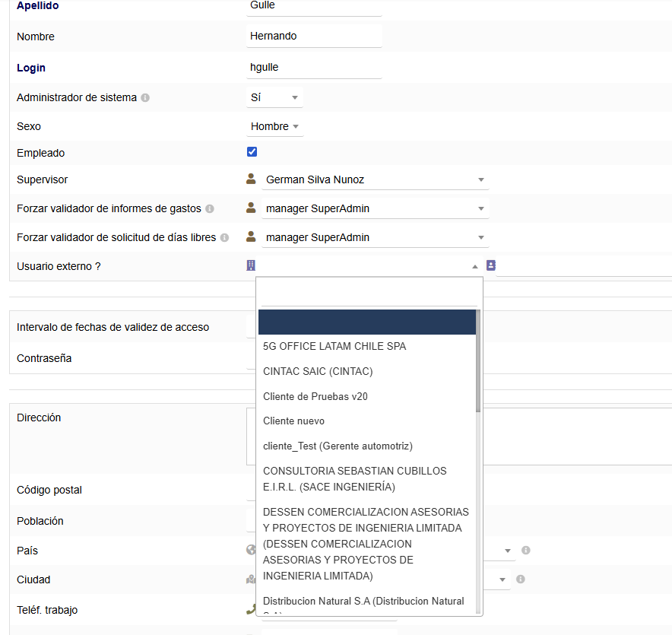Image resolution: width=672 pixels, height=635 pixels.
Task: Click the phone icon beside Teléf. trabajo
Action: (x=251, y=609)
